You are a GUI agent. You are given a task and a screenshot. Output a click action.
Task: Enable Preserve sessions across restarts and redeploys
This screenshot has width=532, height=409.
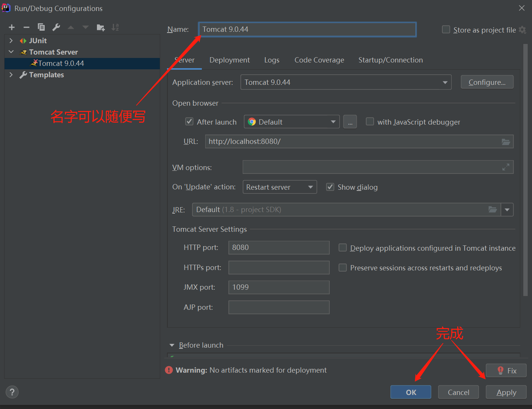[343, 268]
